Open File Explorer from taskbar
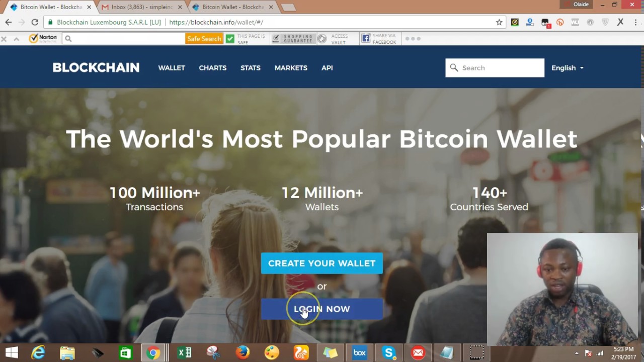The image size is (644, 362). (x=67, y=353)
